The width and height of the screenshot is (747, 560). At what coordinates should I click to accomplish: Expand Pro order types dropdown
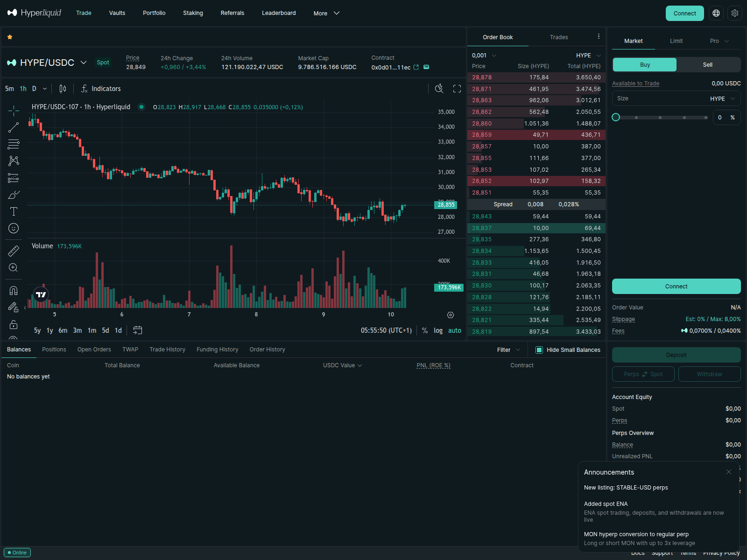click(x=719, y=41)
